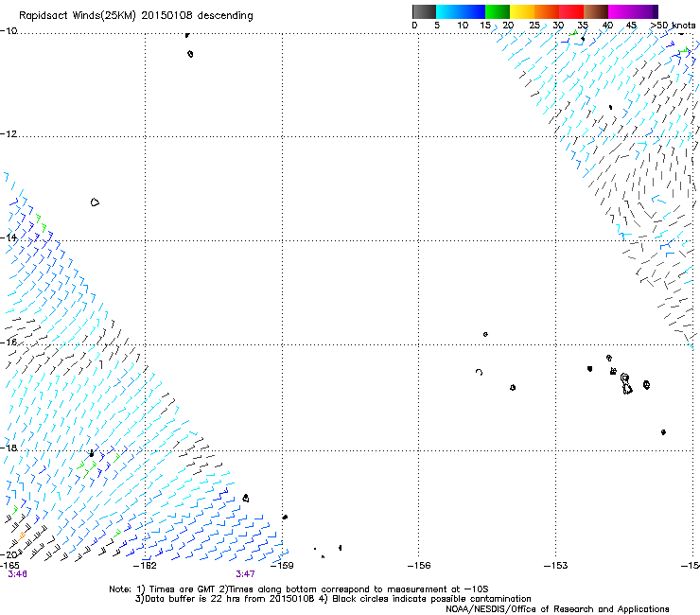Click the purple "3:48" time stamp
The width and height of the screenshot is (700, 615).
point(17,574)
